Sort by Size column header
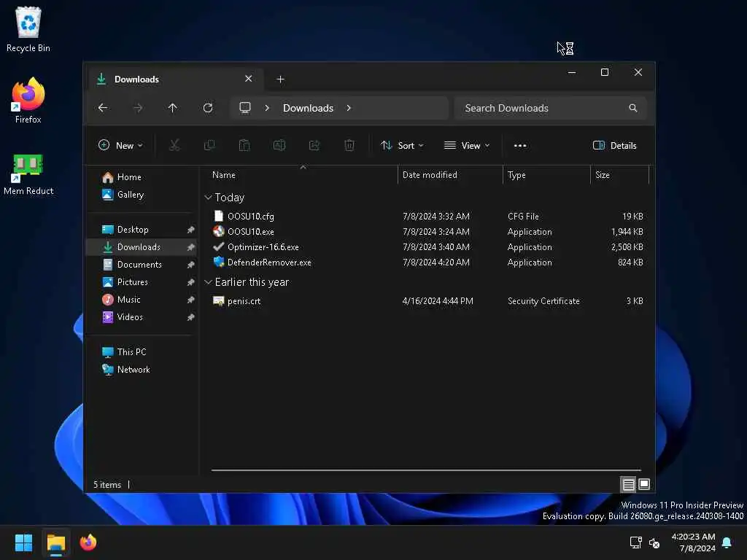The image size is (747, 560). 619,175
